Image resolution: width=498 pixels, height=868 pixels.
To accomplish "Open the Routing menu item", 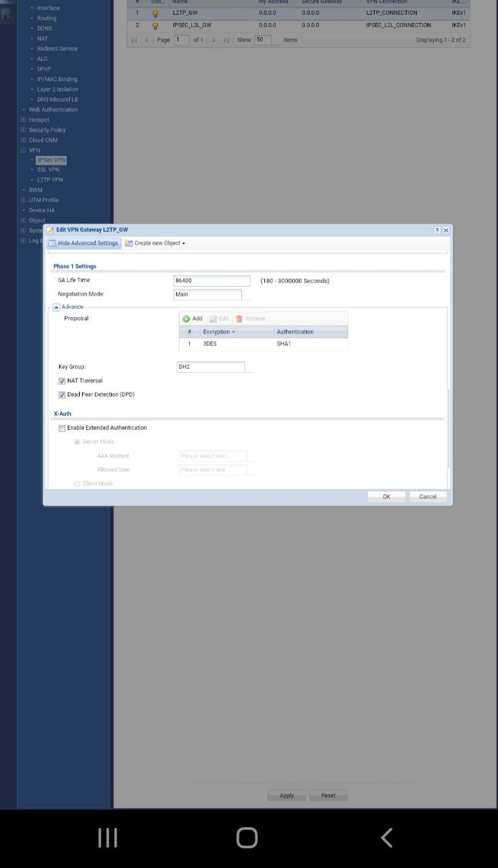I will pyautogui.click(x=47, y=18).
